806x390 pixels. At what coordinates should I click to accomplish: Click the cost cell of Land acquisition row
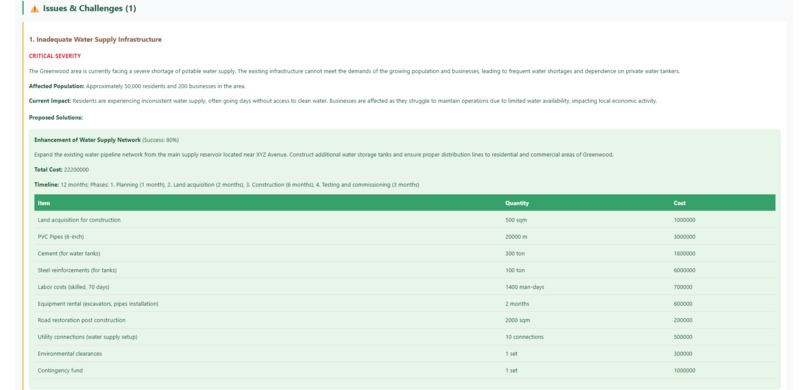(685, 220)
